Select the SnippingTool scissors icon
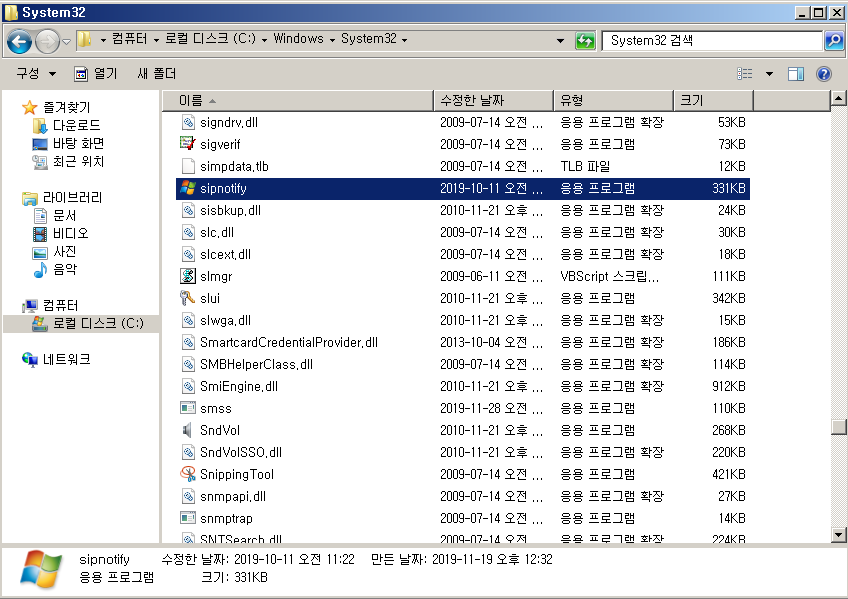 tap(188, 474)
